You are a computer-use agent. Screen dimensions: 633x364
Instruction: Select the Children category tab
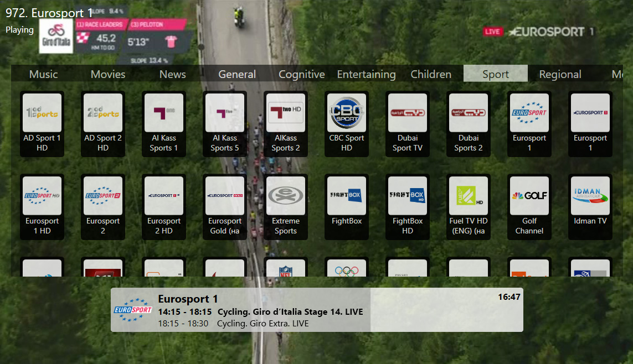pos(431,74)
